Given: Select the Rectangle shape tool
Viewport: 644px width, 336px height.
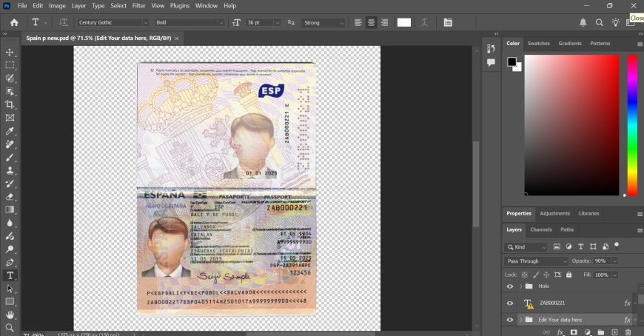Looking at the screenshot, I should tap(10, 302).
